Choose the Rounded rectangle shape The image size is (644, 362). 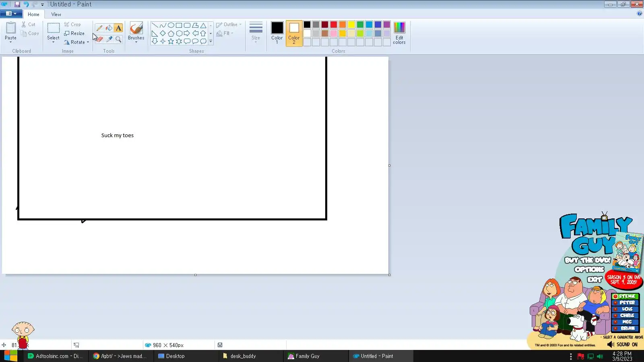pyautogui.click(x=187, y=25)
